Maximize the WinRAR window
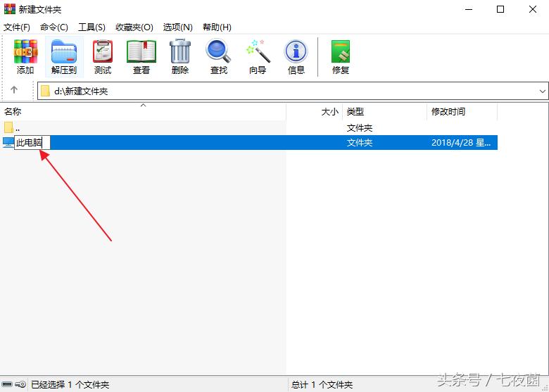The height and width of the screenshot is (392, 549). tap(500, 9)
